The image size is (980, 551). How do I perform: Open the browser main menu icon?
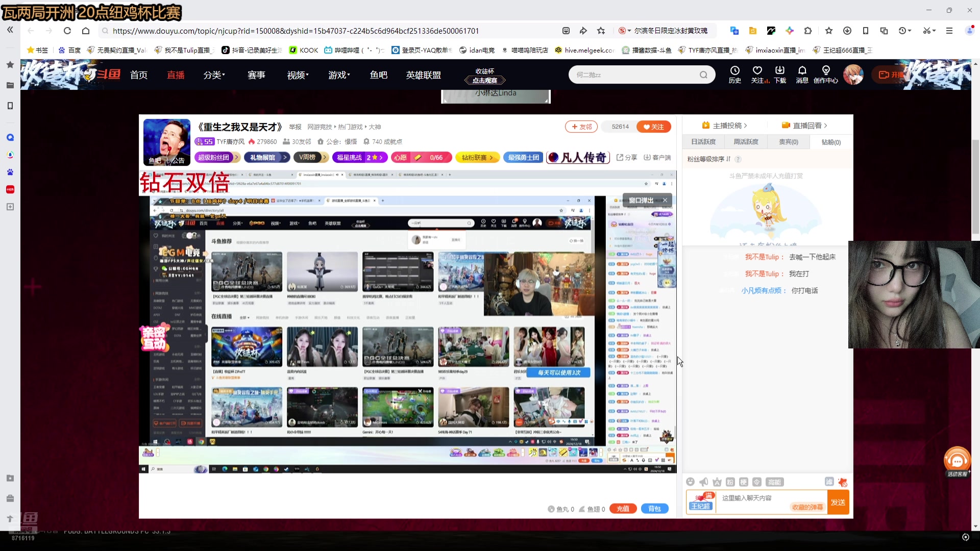coord(949,31)
